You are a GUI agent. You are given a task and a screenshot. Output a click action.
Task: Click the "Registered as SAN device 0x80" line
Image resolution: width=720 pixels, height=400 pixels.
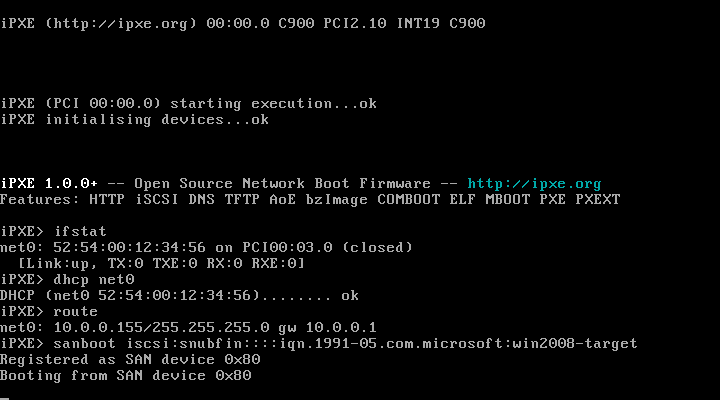pos(130,359)
